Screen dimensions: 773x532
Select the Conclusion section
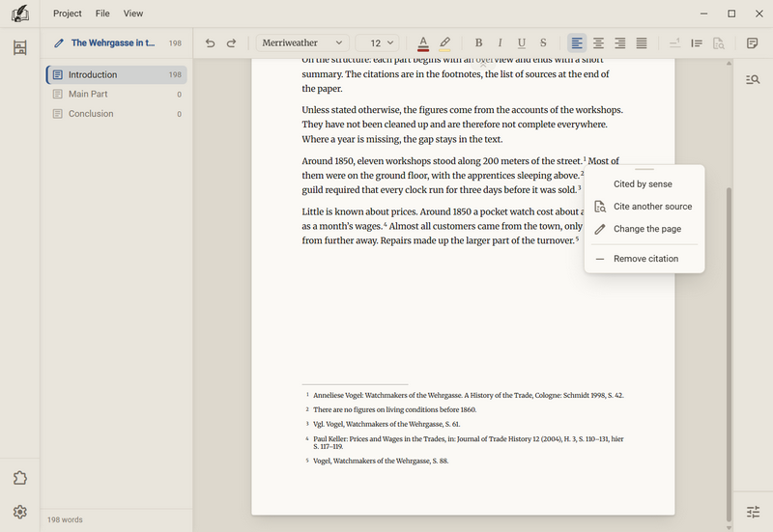(117, 114)
